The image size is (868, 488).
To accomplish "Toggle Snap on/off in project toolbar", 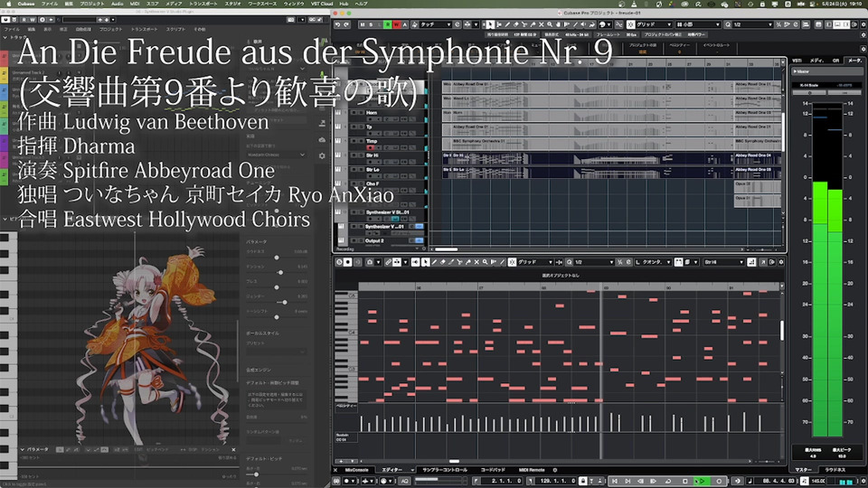I will pos(630,25).
